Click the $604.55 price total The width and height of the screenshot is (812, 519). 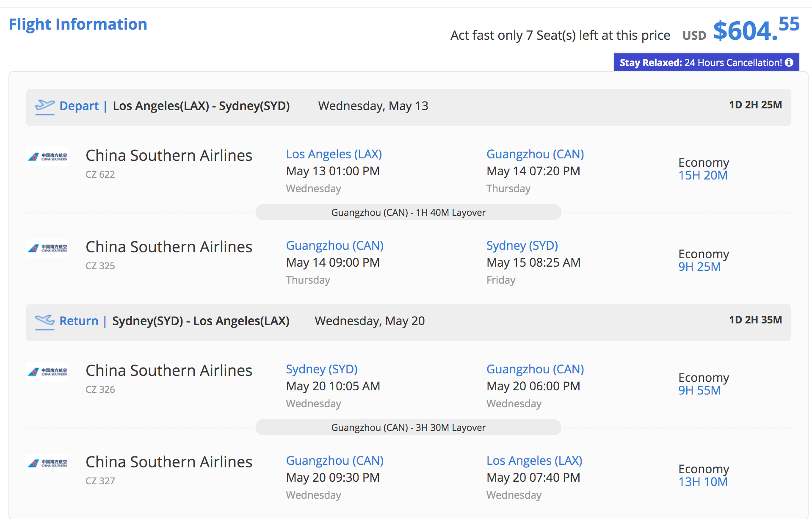756,30
